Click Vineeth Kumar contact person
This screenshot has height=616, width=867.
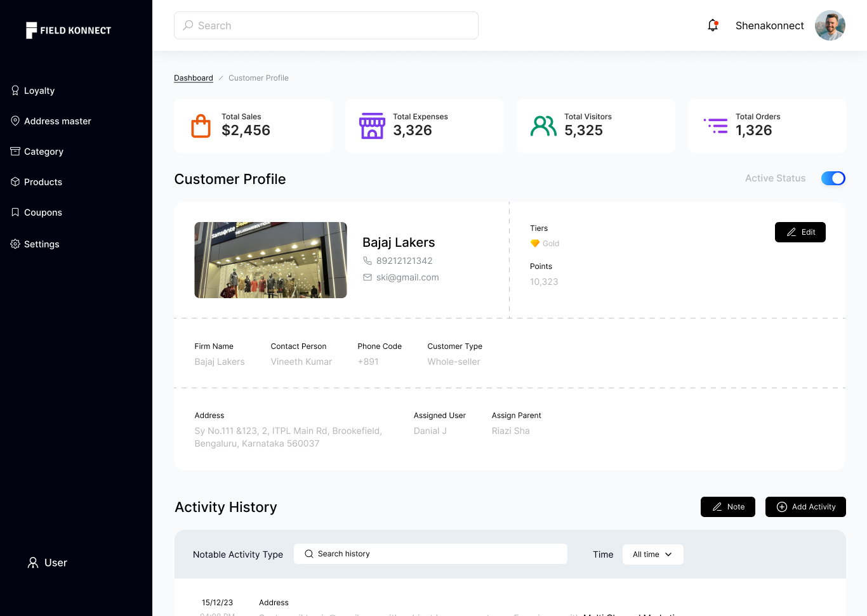point(301,362)
